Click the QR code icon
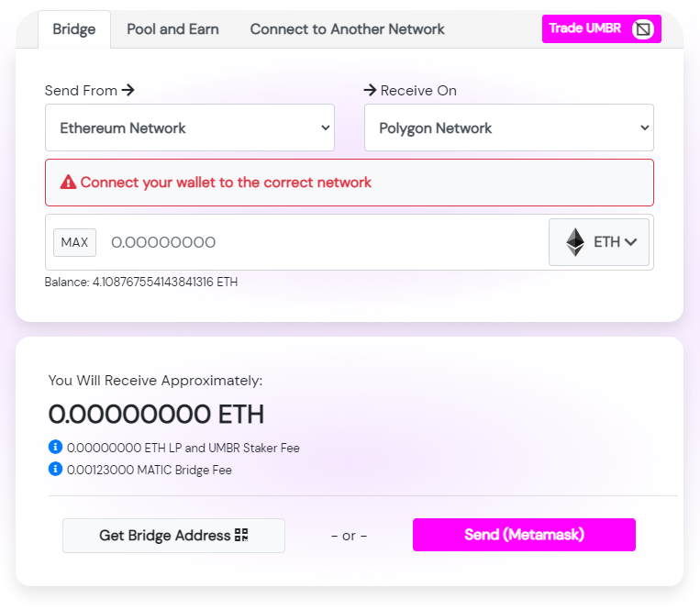Screen dimensions: 700x610 [x=242, y=535]
